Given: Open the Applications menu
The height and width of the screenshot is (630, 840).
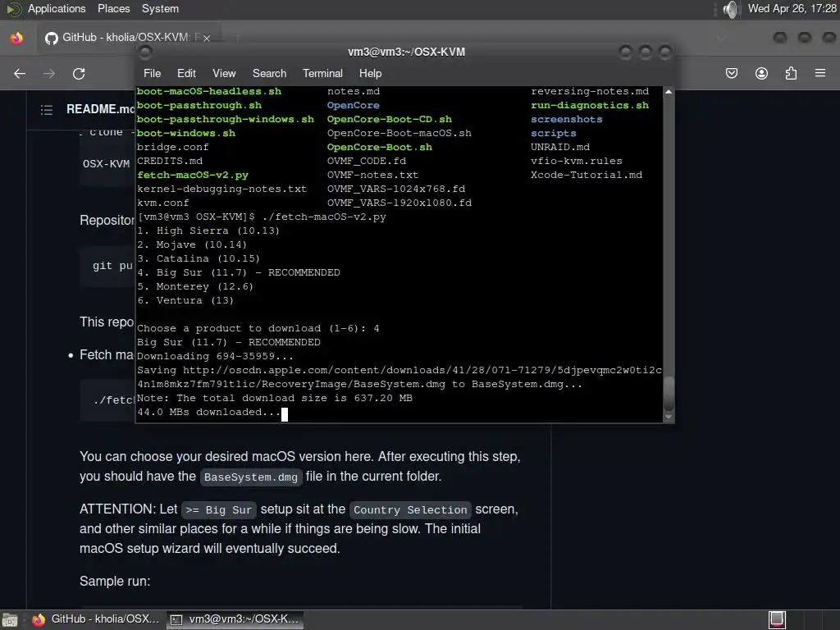Looking at the screenshot, I should point(57,9).
